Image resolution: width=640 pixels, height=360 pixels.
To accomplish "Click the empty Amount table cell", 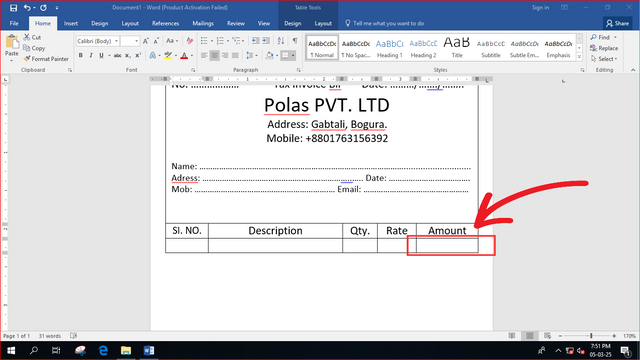I will (447, 245).
